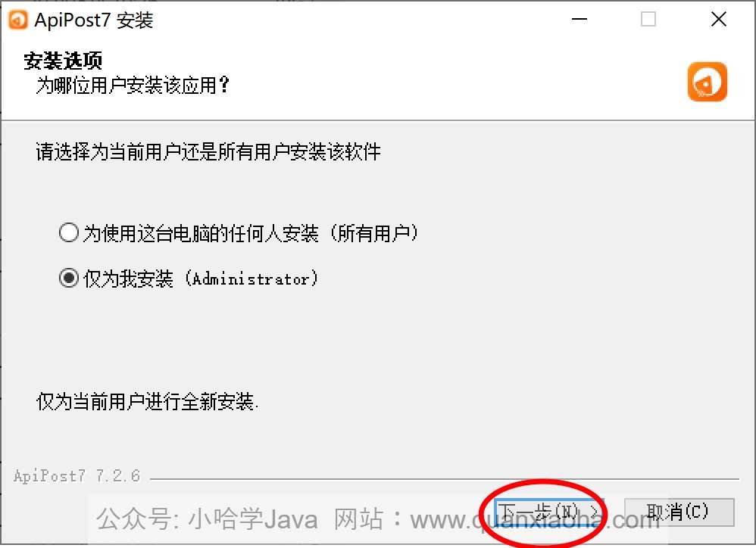Click the description 仅为当前用户进行全新安装
Image resolution: width=756 pixels, height=548 pixels.
click(x=147, y=401)
